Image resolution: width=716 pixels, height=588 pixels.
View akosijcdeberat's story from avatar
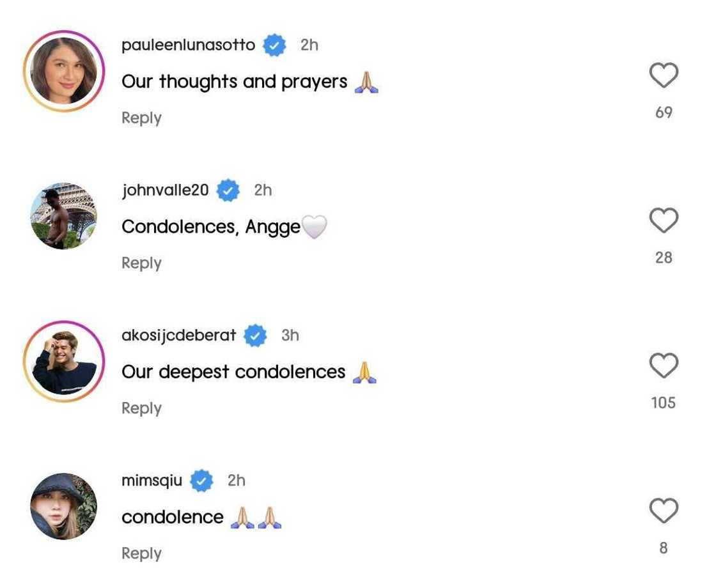point(63,361)
